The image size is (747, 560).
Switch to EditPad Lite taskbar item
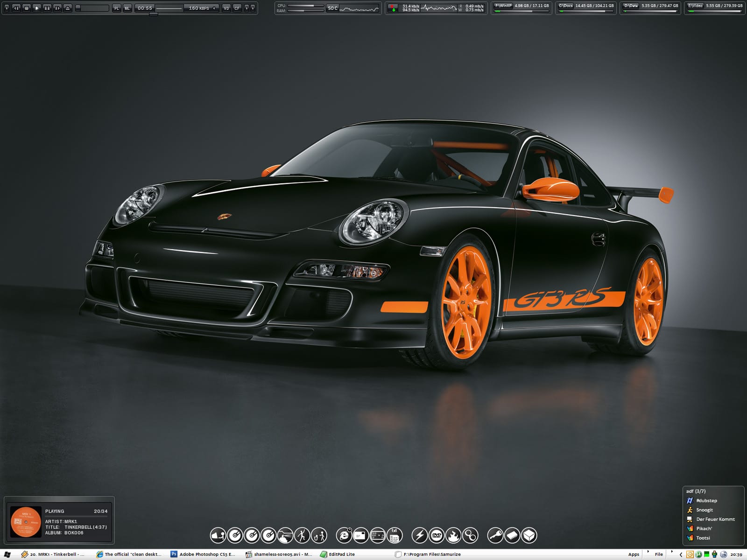[338, 554]
